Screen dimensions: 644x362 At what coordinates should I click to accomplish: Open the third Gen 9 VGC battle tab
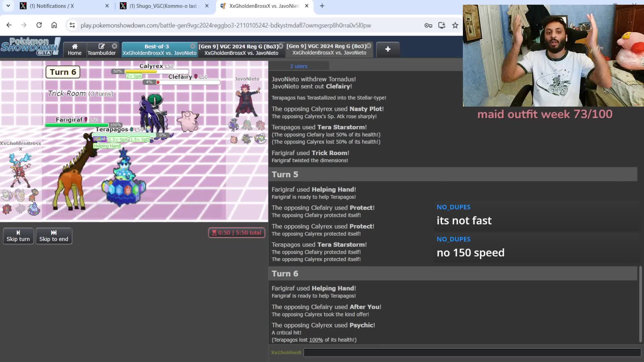329,49
